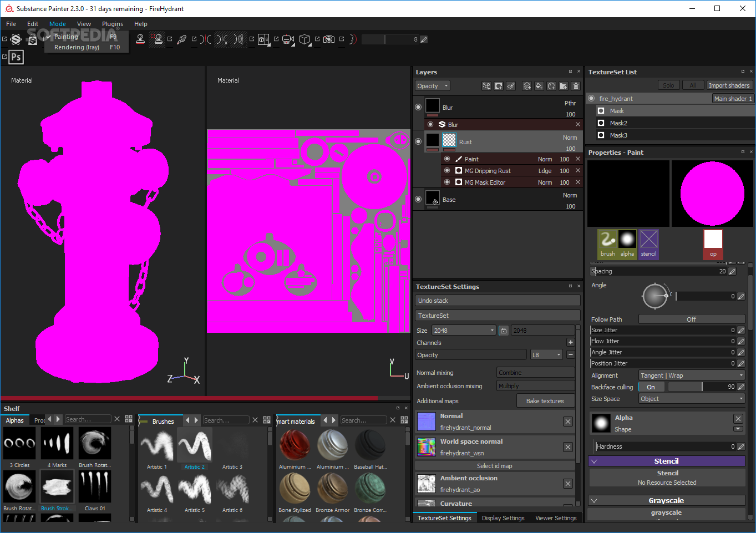
Task: Hide the MG Dripping Rust effect
Action: pos(447,170)
